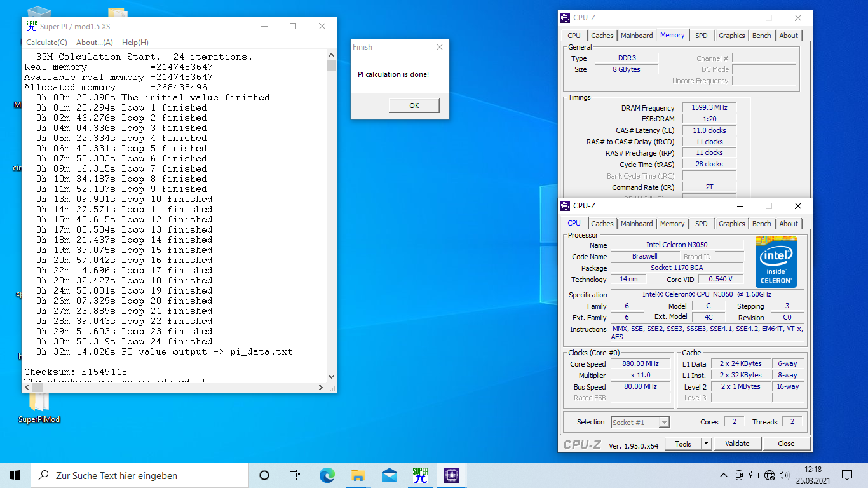Image resolution: width=868 pixels, height=488 pixels.
Task: Close the Finish dialog
Action: coord(440,47)
